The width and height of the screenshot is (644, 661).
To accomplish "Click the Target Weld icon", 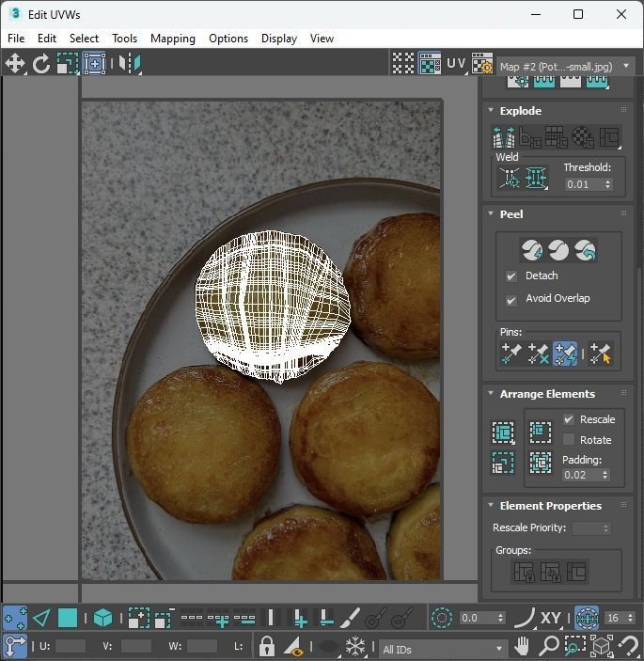I will click(x=510, y=178).
